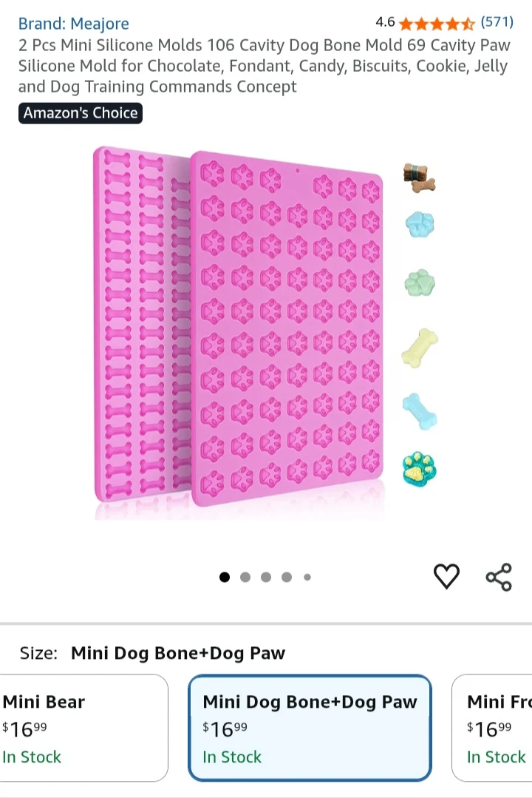Tap the yellow bone candy image
The width and height of the screenshot is (532, 798).
(x=420, y=348)
